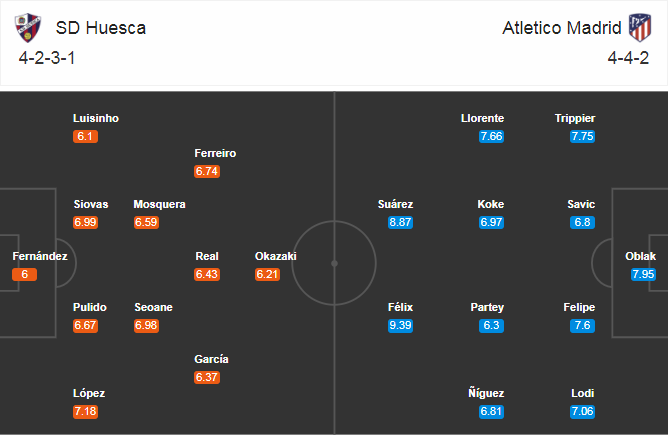The width and height of the screenshot is (668, 435).
Task: Select Llorente's 7.66 rating badge
Action: click(x=490, y=136)
